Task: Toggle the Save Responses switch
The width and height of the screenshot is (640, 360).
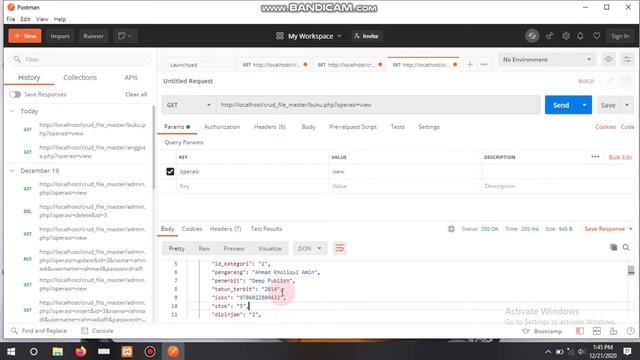Action: 15,94
